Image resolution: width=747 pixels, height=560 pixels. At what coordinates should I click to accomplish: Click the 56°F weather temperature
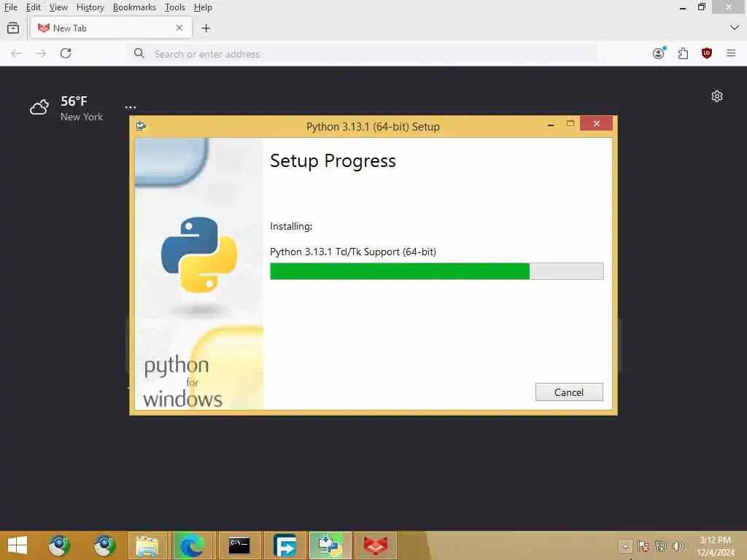click(x=74, y=101)
